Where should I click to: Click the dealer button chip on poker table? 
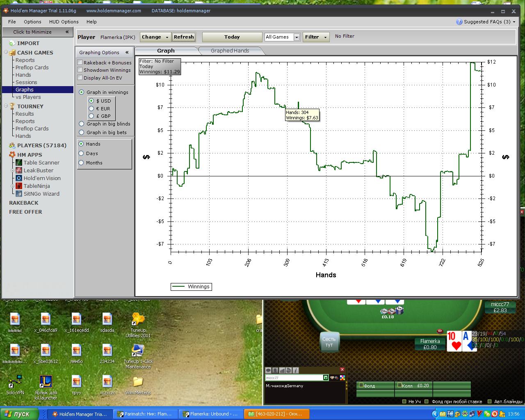(440, 331)
